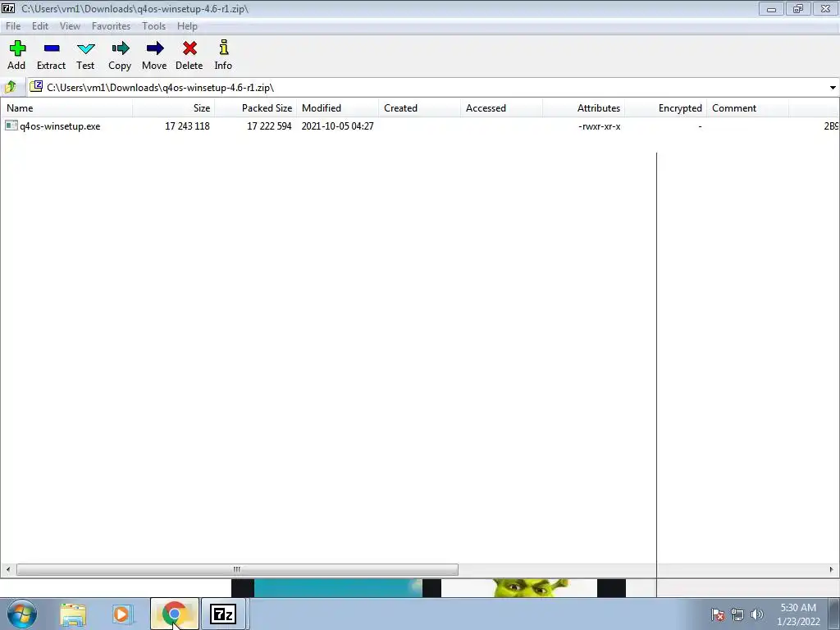Expand the address path dropdown
This screenshot has width=840, height=630.
pos(833,87)
